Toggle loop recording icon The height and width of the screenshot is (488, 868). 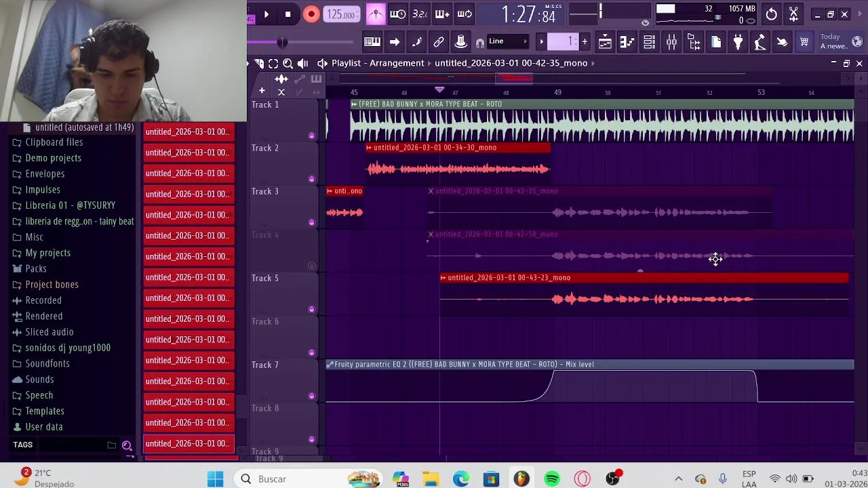(465, 14)
